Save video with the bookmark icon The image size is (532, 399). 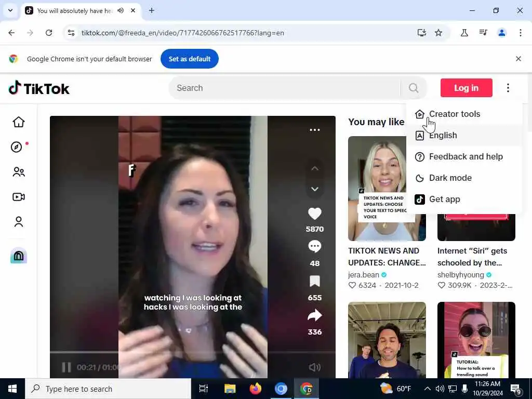tap(314, 281)
